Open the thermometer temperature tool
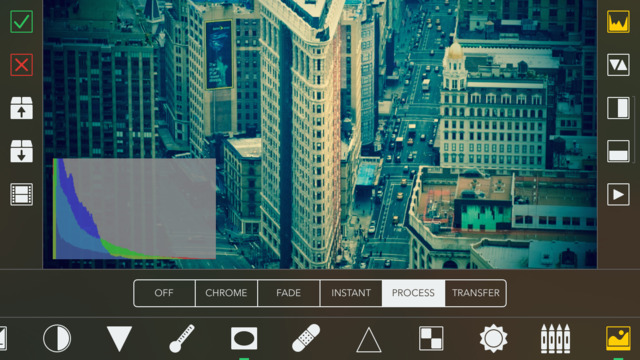The image size is (640, 360). (182, 338)
